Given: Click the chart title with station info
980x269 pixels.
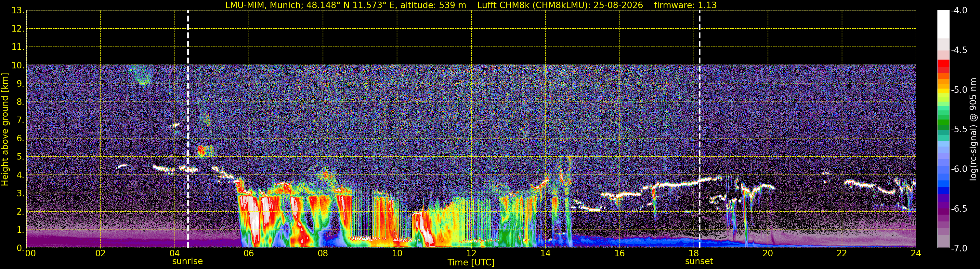Looking at the screenshot, I should point(471,5).
